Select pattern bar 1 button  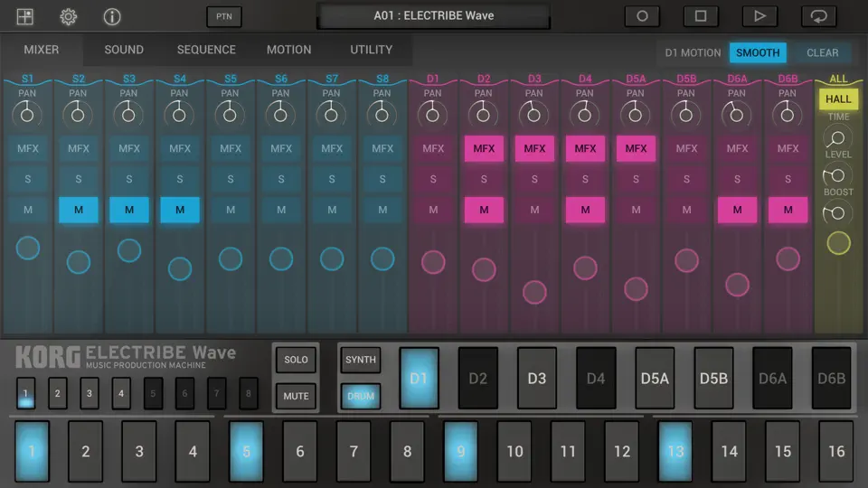coord(25,393)
